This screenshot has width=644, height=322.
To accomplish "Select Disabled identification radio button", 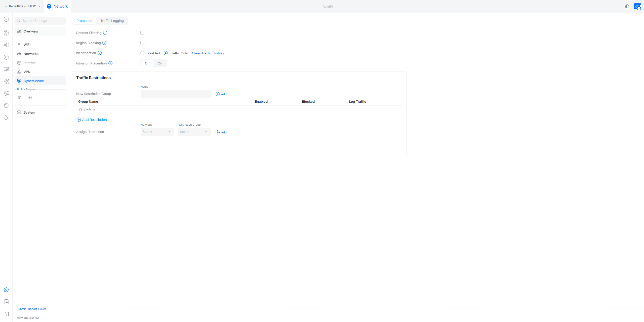I will [x=142, y=53].
